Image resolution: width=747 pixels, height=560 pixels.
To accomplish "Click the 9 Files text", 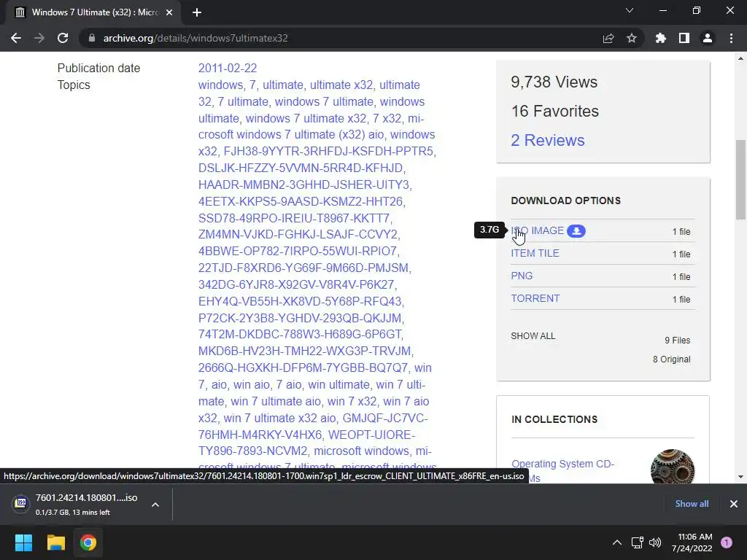I will tap(678, 340).
